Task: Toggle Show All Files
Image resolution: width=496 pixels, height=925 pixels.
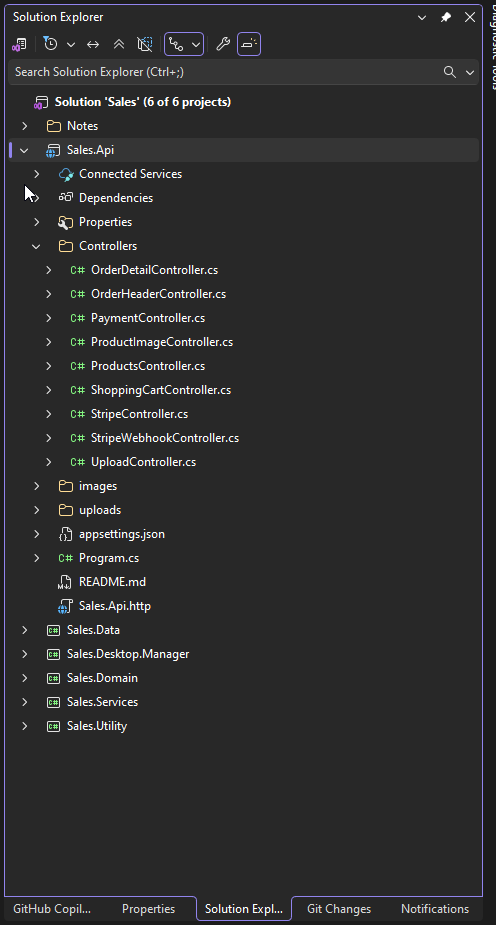Action: coord(144,44)
